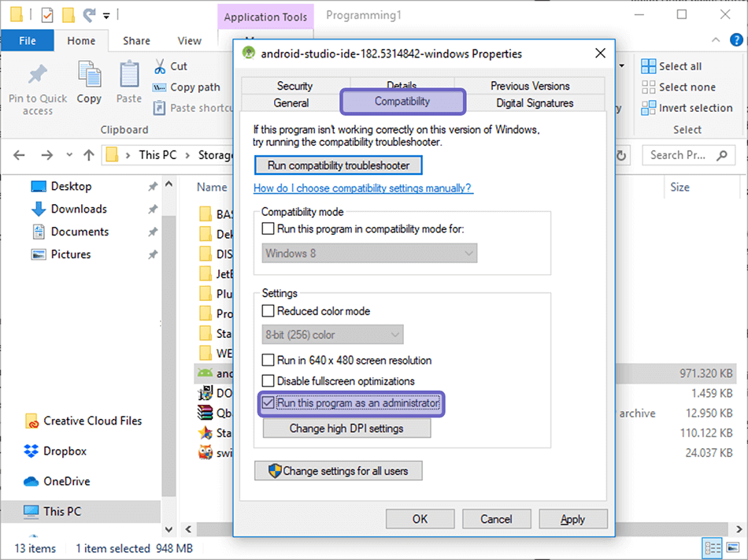Open the recent locations dropdown chevron
The height and width of the screenshot is (560, 748).
(x=69, y=155)
